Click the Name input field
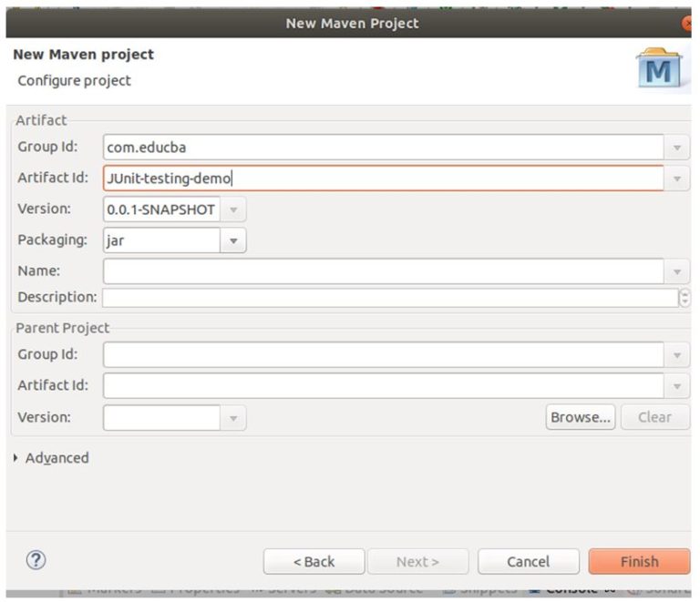This screenshot has width=700, height=602. (x=383, y=271)
